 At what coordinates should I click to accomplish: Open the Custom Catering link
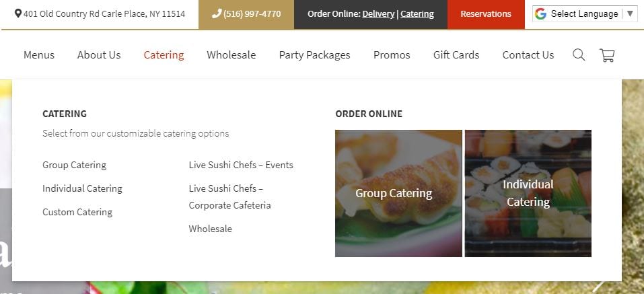click(x=77, y=212)
